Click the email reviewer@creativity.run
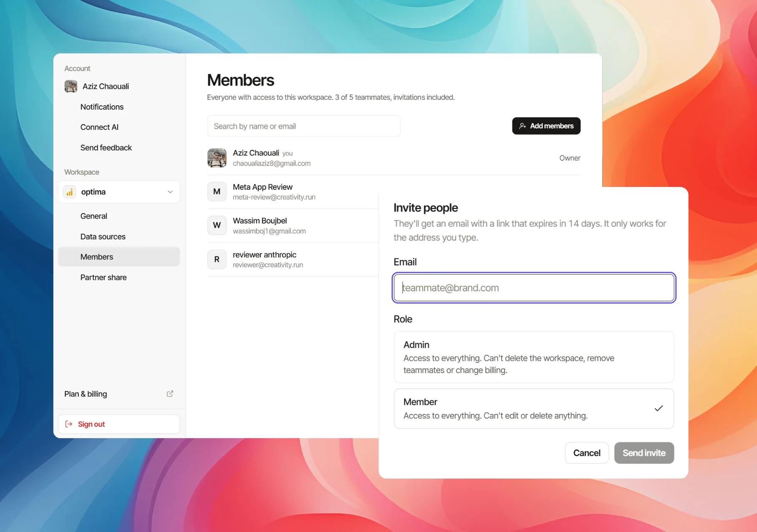Viewport: 757px width, 532px height. (x=268, y=265)
